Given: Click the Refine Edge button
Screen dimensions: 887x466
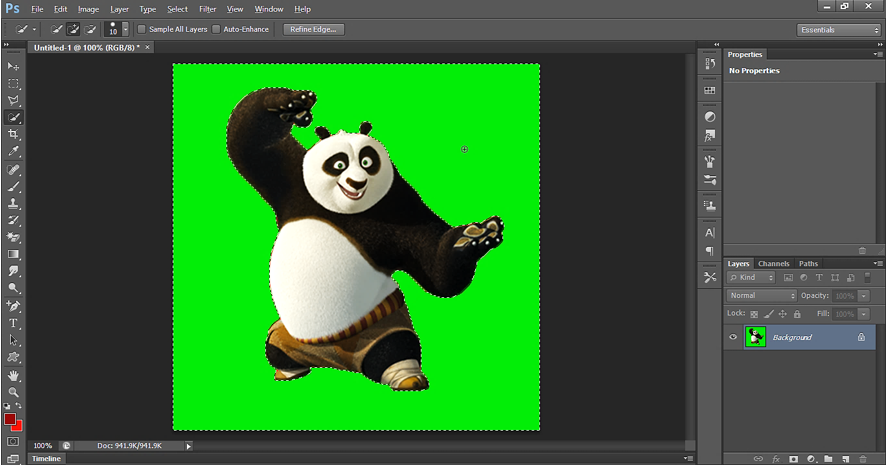Looking at the screenshot, I should pos(313,29).
